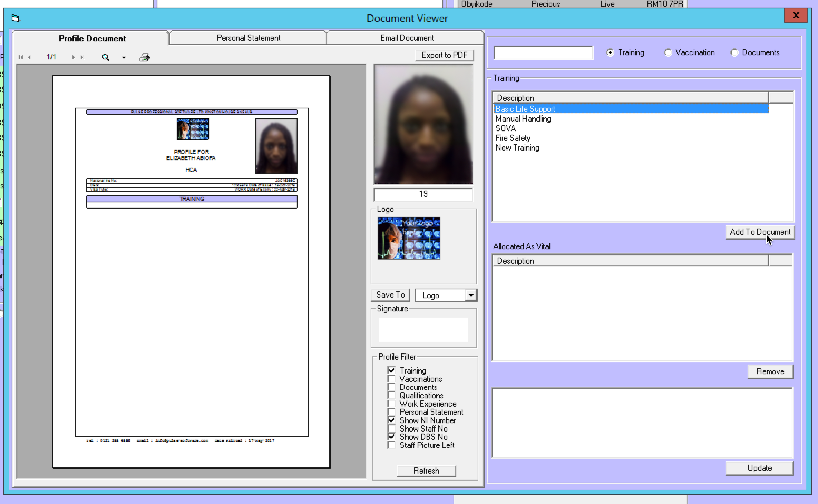Click the printer icon in toolbar
Image resolution: width=818 pixels, height=504 pixels.
pyautogui.click(x=144, y=57)
